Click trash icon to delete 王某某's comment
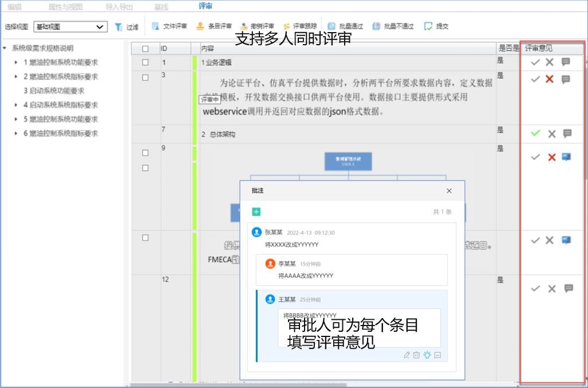588x388 pixels. pos(416,355)
